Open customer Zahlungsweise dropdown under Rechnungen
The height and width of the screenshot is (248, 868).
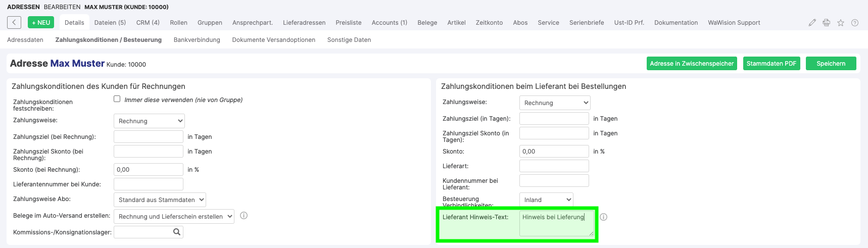pyautogui.click(x=149, y=121)
